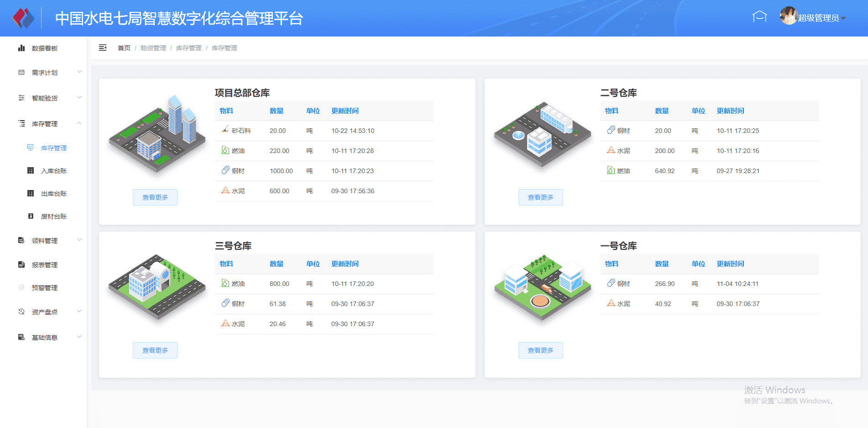This screenshot has height=428, width=868.
Task: Open 数据看板 dashboard from sidebar
Action: point(44,48)
